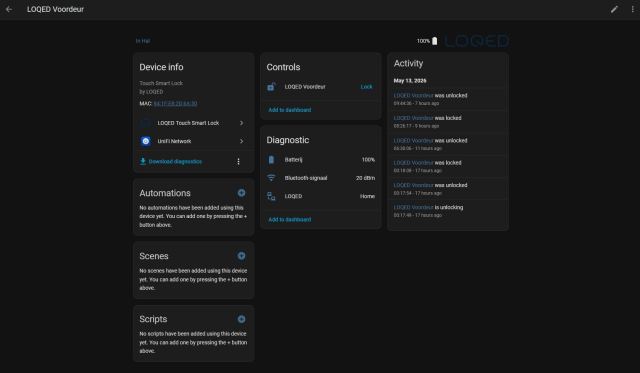Screen dimensions: 640x373
Task: Add Diagnostic entities to dashboard
Action: [x=290, y=220]
